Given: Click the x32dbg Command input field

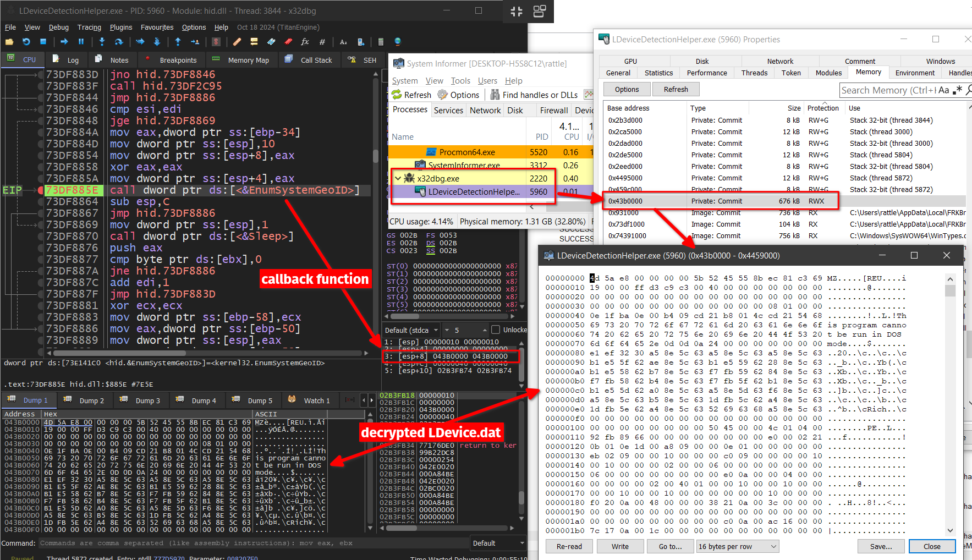Looking at the screenshot, I should [x=254, y=543].
